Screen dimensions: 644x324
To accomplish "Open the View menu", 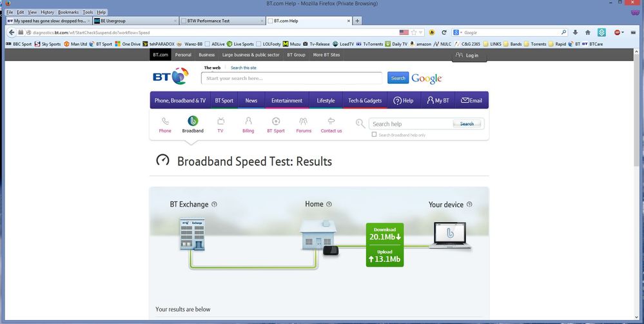I will [32, 12].
